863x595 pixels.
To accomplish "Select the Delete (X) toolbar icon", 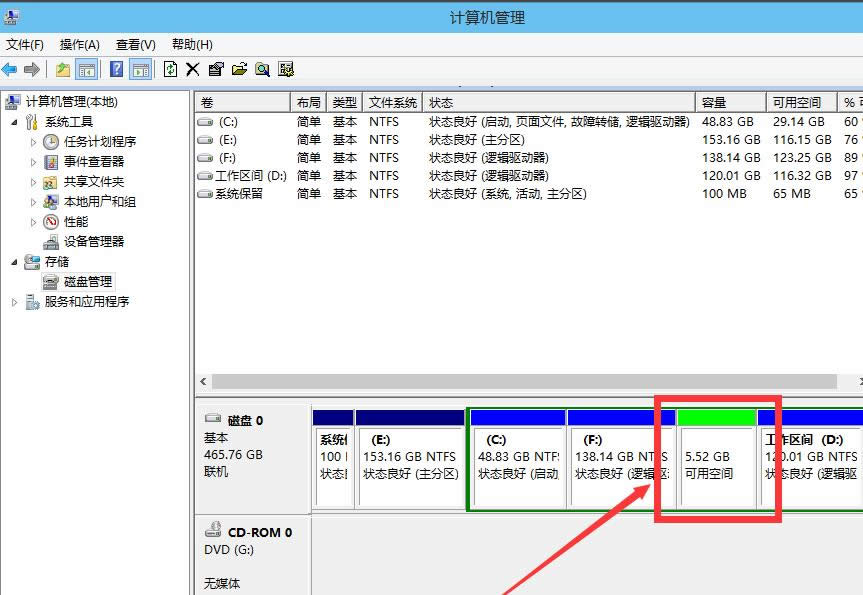I will (192, 68).
